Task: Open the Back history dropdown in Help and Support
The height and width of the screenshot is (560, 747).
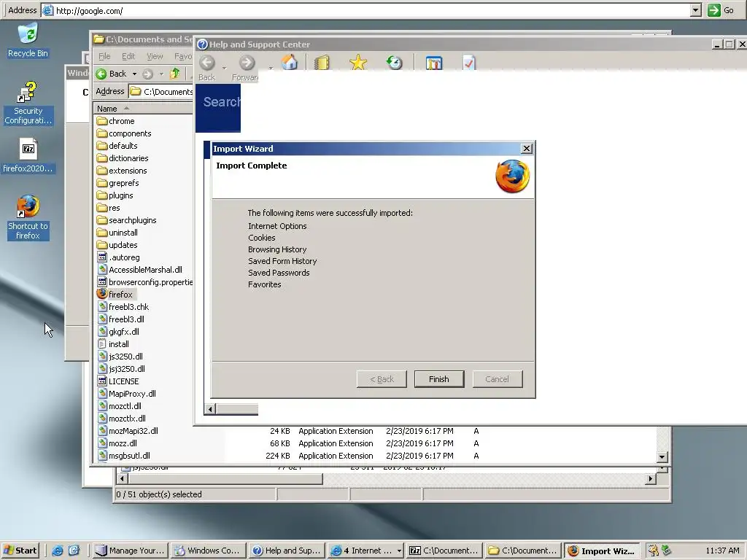Action: (x=224, y=68)
